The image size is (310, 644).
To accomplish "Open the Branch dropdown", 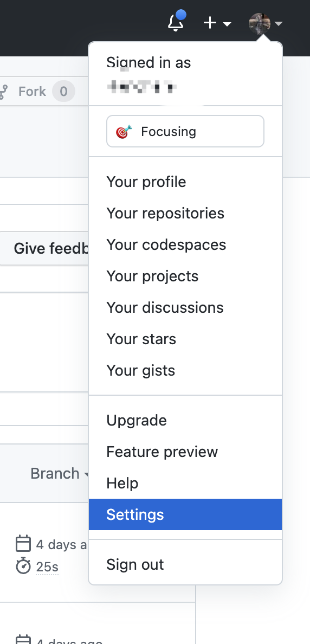I will (x=60, y=473).
